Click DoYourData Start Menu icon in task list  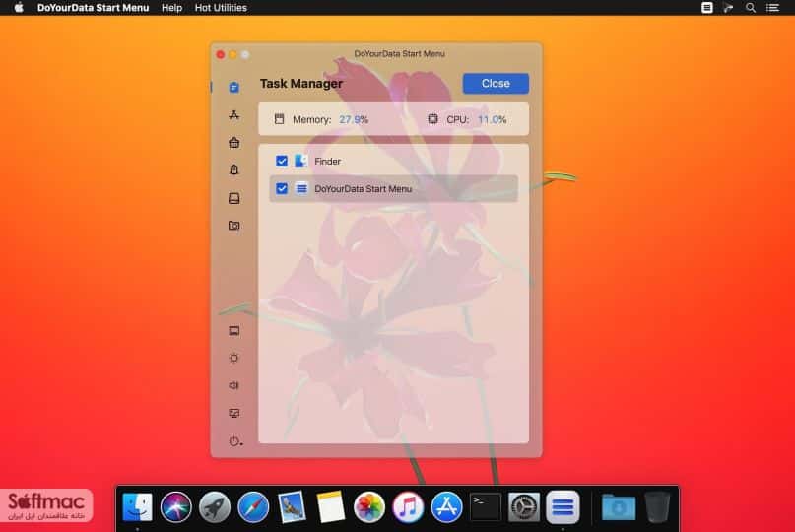pos(301,188)
